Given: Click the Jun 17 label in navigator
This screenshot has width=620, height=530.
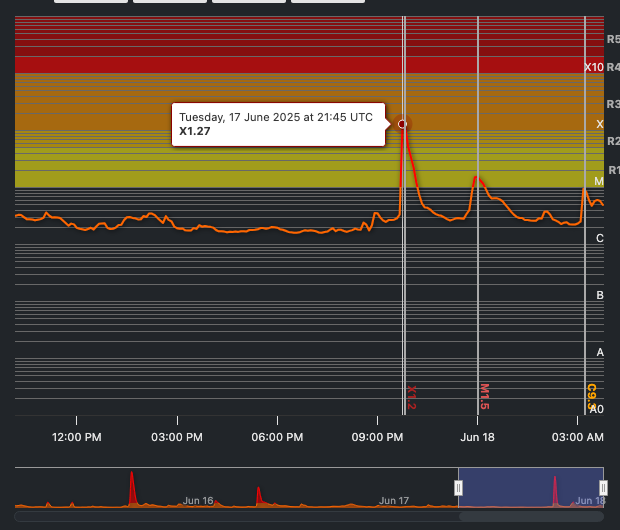Looking at the screenshot, I should 395,500.
